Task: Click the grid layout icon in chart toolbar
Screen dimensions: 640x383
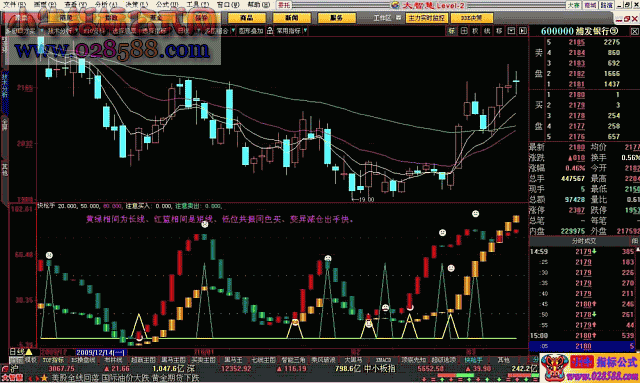Action: [x=464, y=31]
